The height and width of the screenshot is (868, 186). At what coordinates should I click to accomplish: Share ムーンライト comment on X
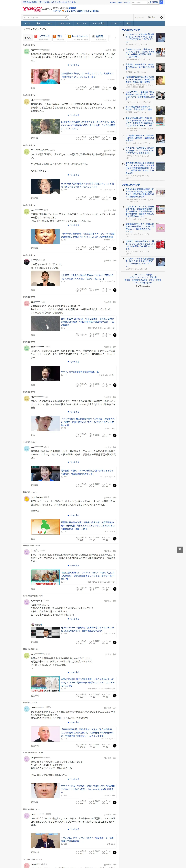115,642
